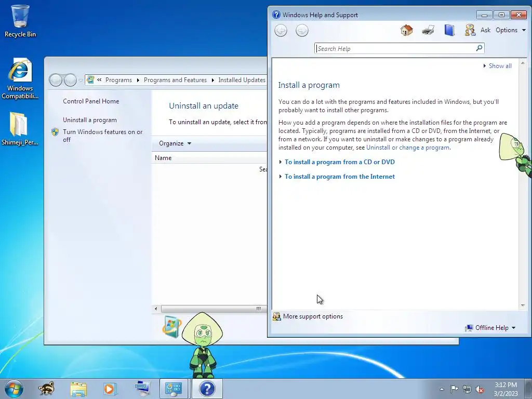Click the on-screen keyboard taskbar icon
Viewport: 532px width, 399px height.
click(142, 389)
